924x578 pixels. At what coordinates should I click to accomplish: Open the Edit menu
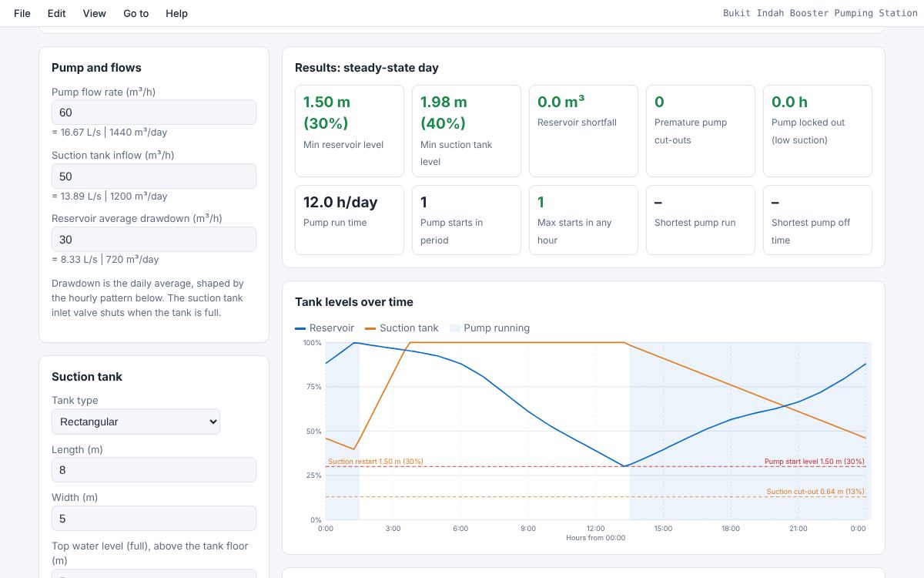[56, 13]
